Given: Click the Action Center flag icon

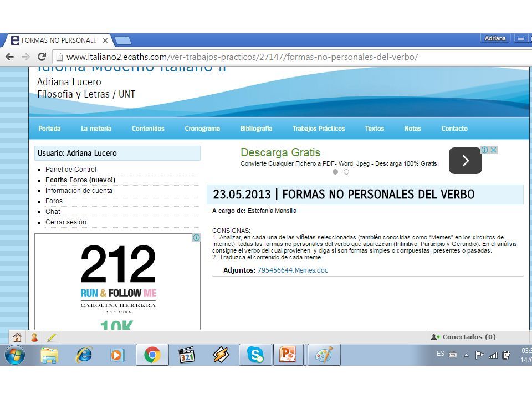Looking at the screenshot, I should point(479,355).
